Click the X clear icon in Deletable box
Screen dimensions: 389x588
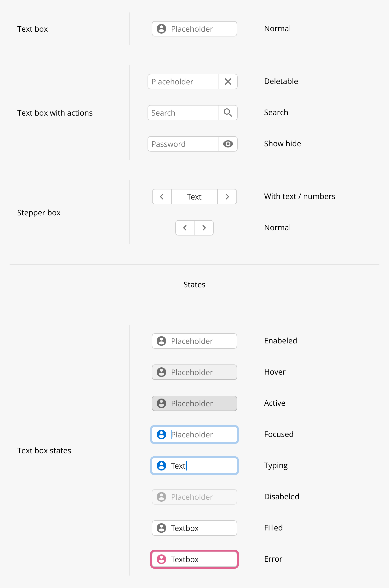[228, 82]
